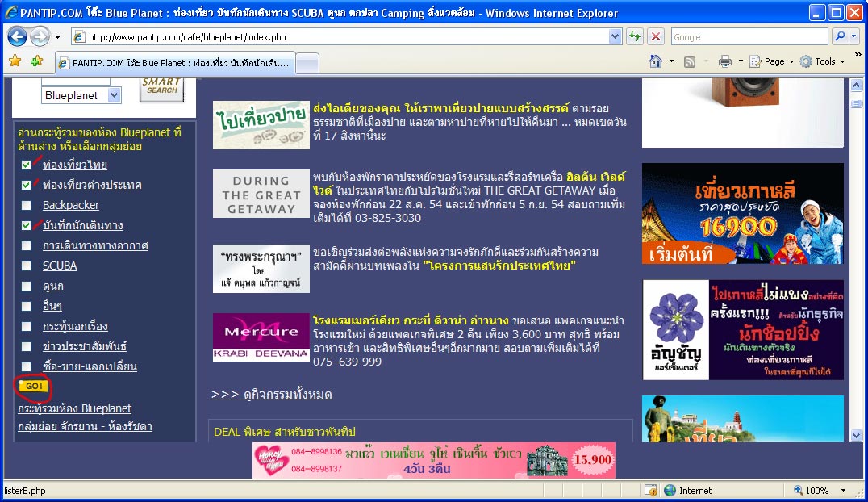Open the กลุ่มย่อย จักรยาน - ห้องรัชดา link
This screenshot has height=502, width=868.
[x=85, y=426]
